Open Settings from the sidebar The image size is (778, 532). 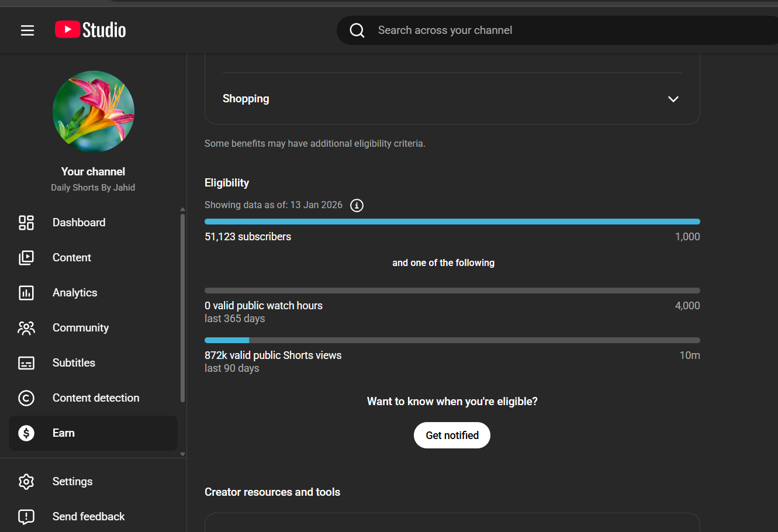[72, 482]
